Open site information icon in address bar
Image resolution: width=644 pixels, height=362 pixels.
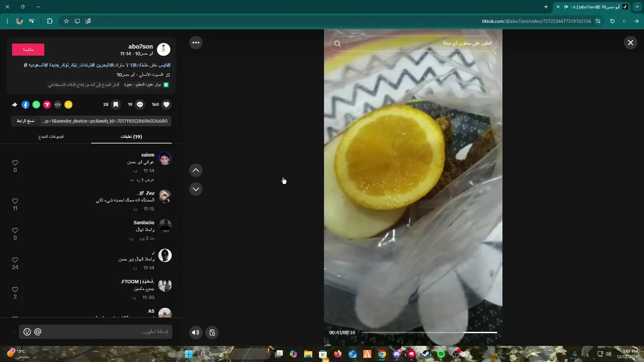click(x=598, y=21)
